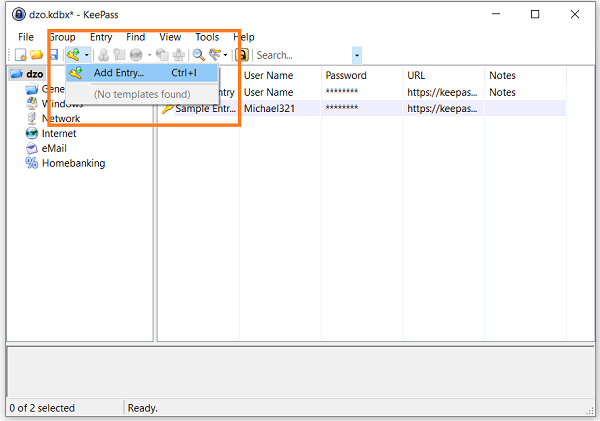Viewport: 600px width, 421px height.
Task: Click the password asterisks in the first entry row
Action: (x=342, y=91)
